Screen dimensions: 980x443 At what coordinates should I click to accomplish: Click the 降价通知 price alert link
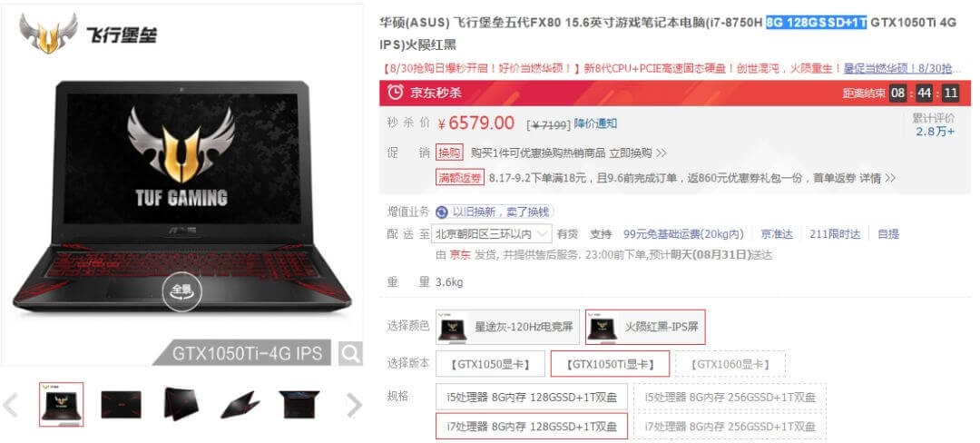[595, 123]
